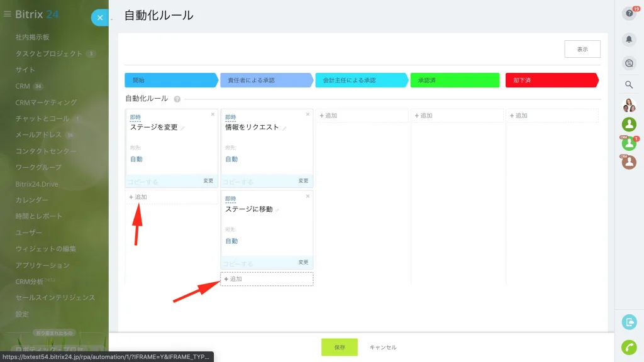The height and width of the screenshot is (362, 644).
Task: Click 変更 on the ステージに移動 rule
Action: point(303,262)
